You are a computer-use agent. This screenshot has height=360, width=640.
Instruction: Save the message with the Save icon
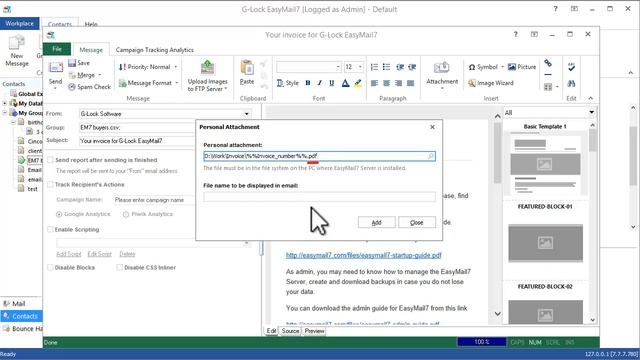point(79,63)
